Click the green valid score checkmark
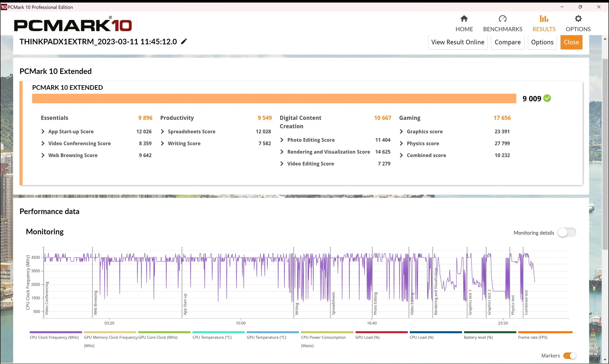This screenshot has height=364, width=609. (x=547, y=98)
